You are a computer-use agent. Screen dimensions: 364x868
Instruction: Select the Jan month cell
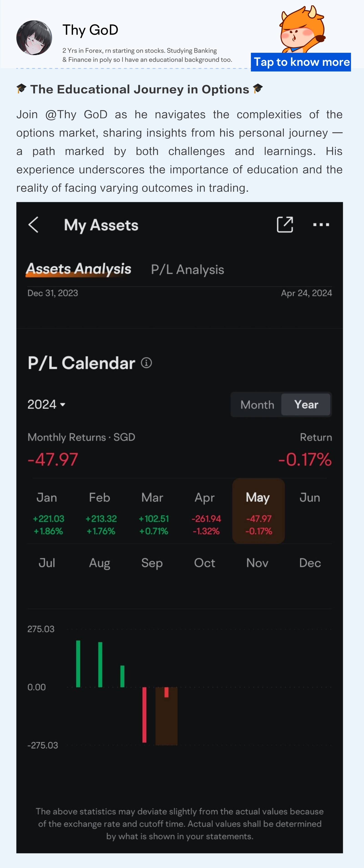click(48, 511)
